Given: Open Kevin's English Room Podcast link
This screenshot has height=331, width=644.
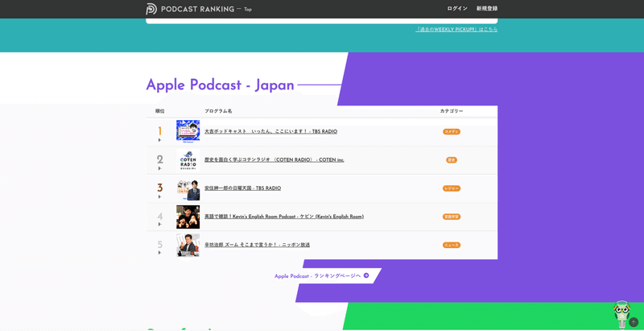Looking at the screenshot, I should tap(284, 217).
